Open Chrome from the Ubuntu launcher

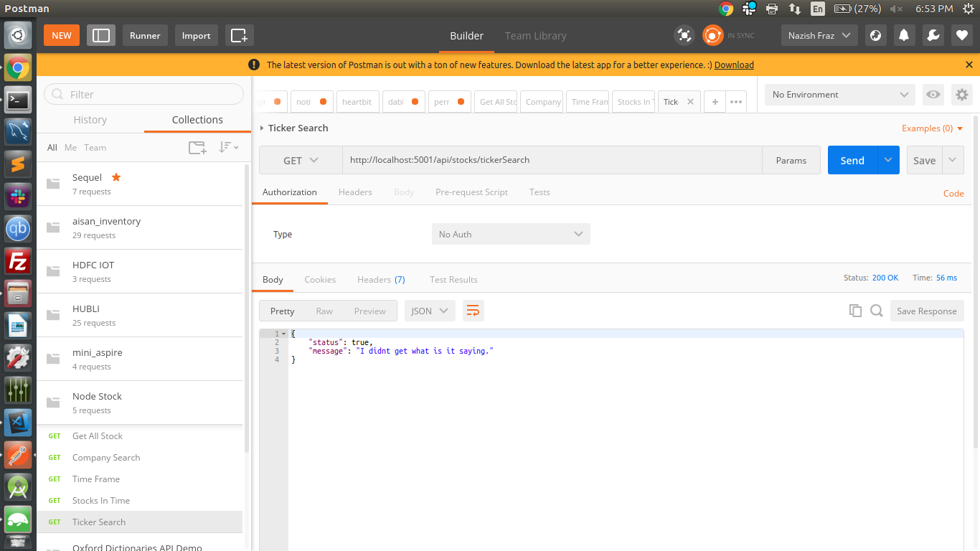(18, 69)
